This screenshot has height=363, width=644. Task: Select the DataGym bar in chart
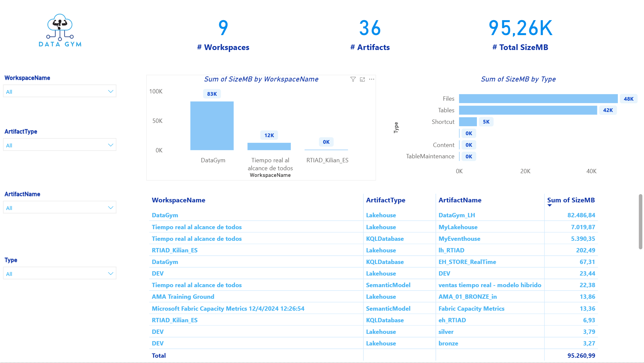point(212,126)
